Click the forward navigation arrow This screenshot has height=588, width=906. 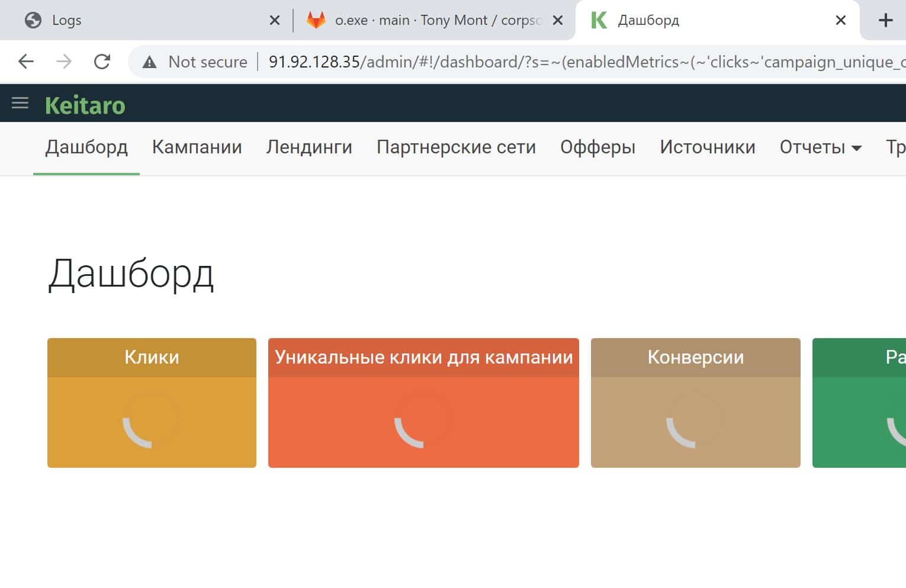[x=64, y=62]
